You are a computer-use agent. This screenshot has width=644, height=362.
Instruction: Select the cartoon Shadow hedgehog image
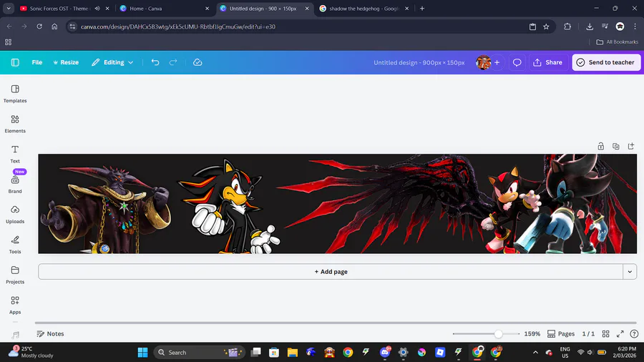tap(229, 206)
